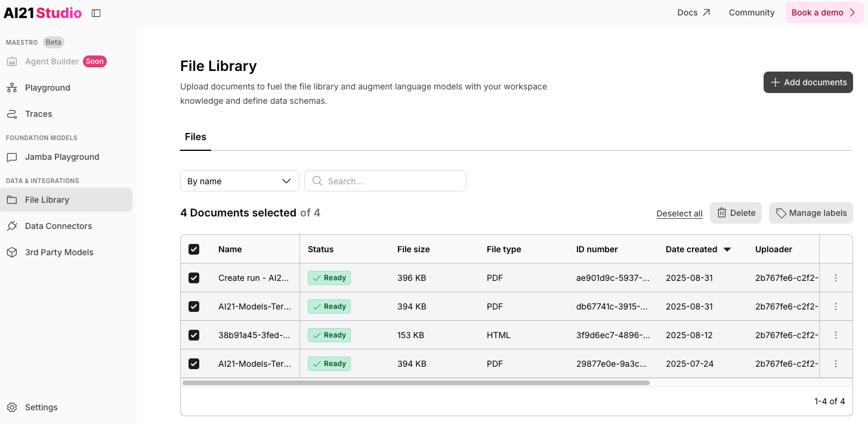Click the HTML file type cell
Screen dimensions: 868x424
click(499, 335)
